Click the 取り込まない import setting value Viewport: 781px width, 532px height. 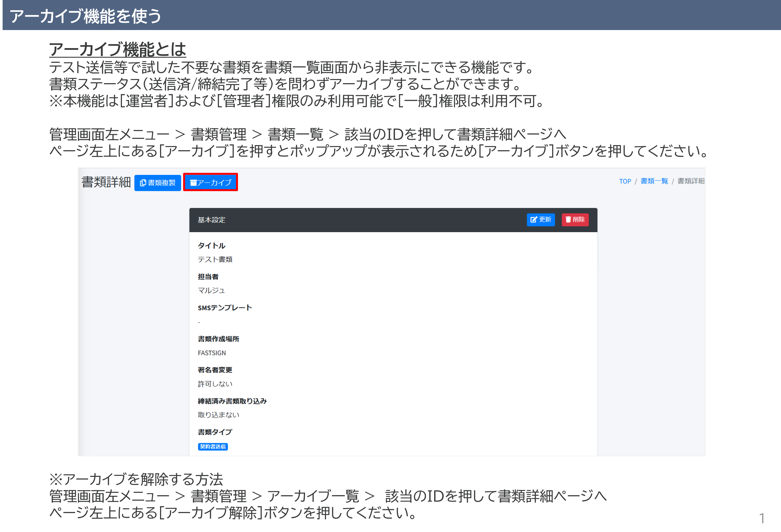(x=218, y=415)
